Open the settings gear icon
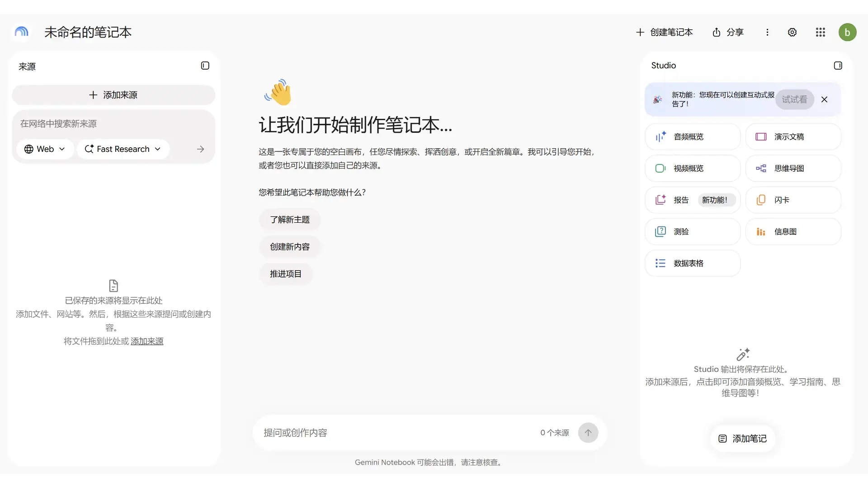This screenshot has width=868, height=488. tap(792, 32)
